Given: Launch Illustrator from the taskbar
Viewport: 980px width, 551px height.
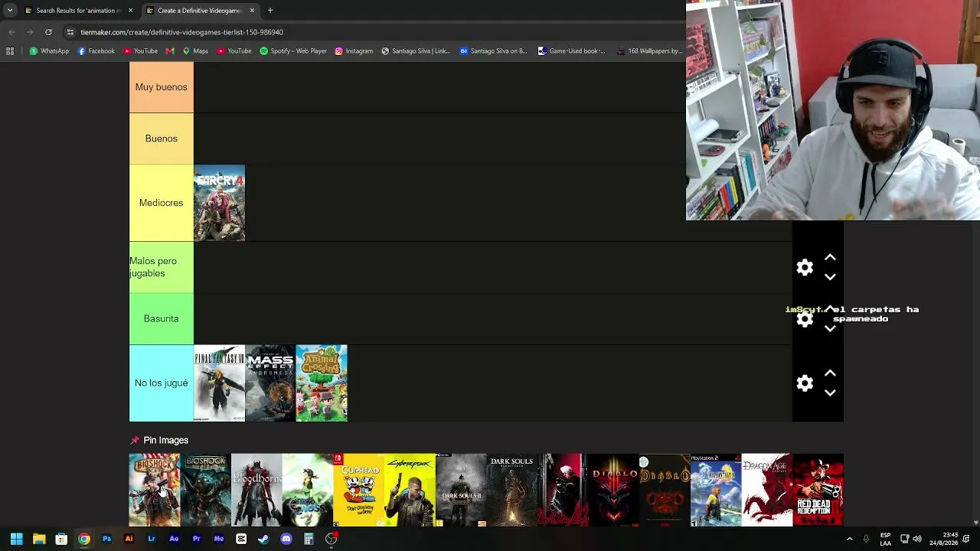Looking at the screenshot, I should 129,539.
